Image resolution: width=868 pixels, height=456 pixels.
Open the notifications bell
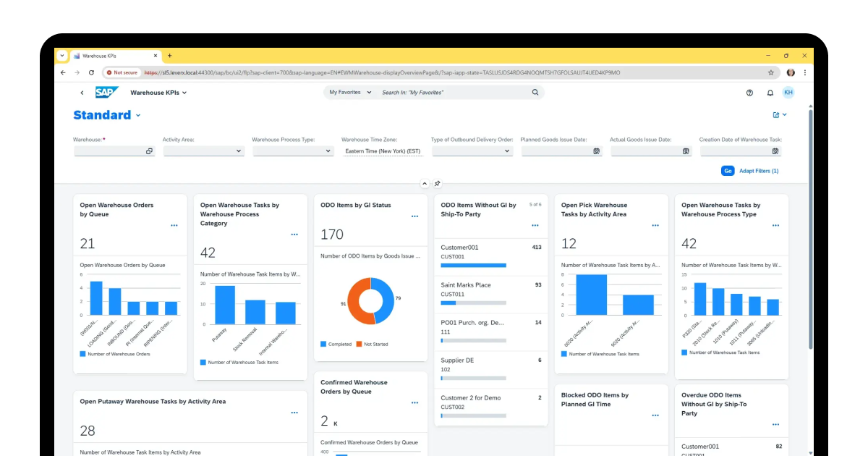[769, 93]
